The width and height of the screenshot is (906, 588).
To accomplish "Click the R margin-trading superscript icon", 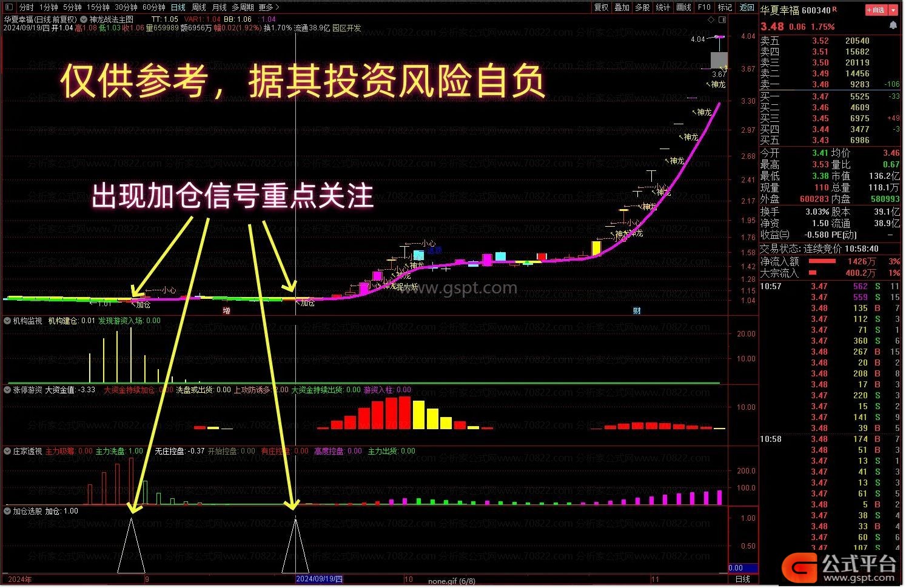I will click(x=834, y=8).
